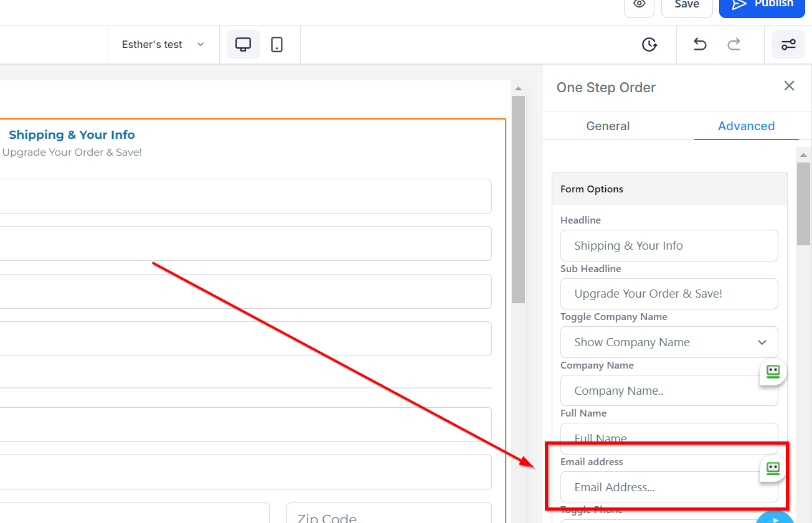
Task: Edit the Headline field
Action: (x=669, y=245)
